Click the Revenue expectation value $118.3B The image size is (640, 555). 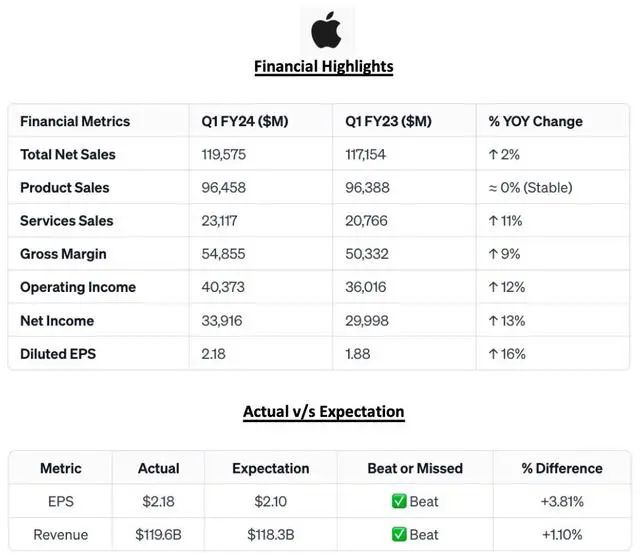pos(270,535)
